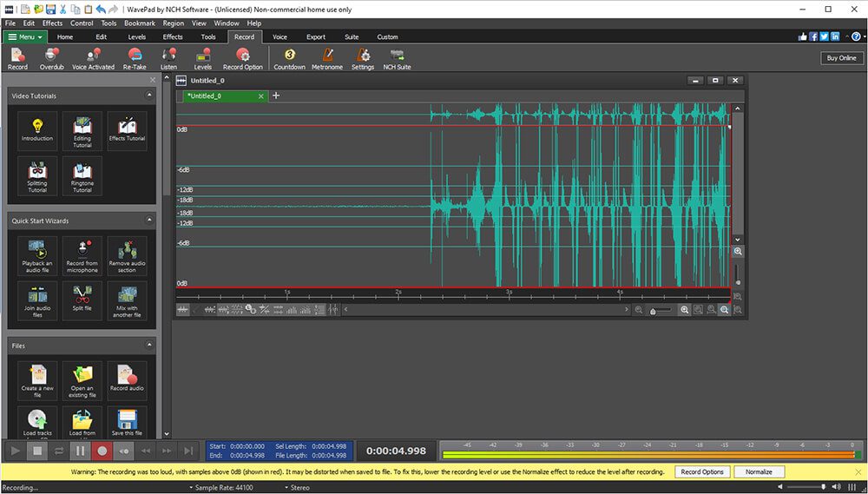Switch to the Export ribbon tab
Image resolution: width=868 pixels, height=494 pixels.
coord(316,37)
